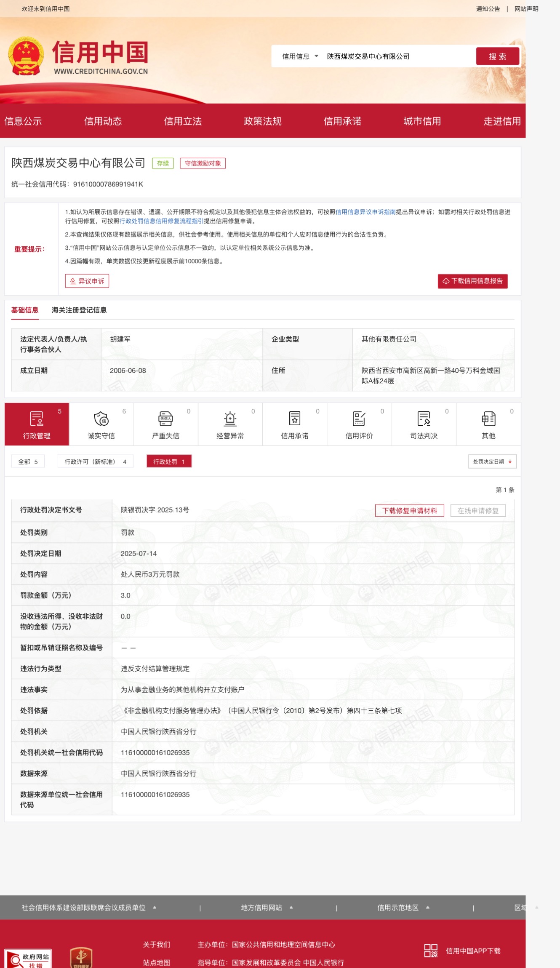Click the cloud download icon on report button

click(446, 281)
